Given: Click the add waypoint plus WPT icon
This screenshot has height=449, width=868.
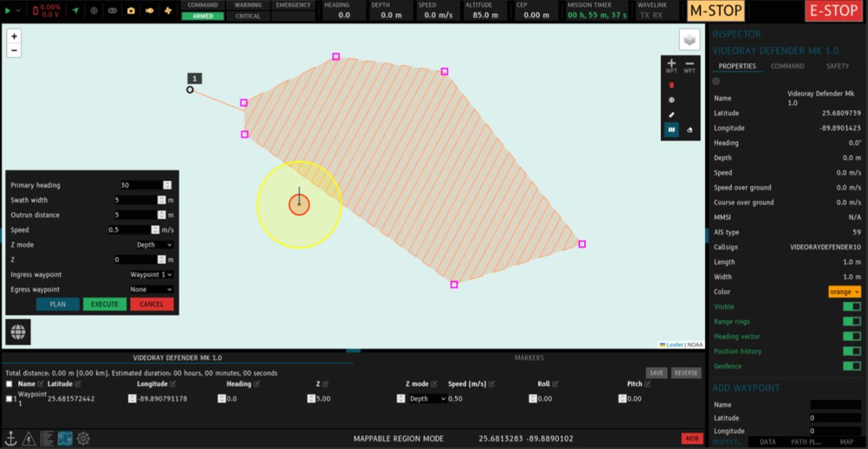Looking at the screenshot, I should (x=672, y=66).
